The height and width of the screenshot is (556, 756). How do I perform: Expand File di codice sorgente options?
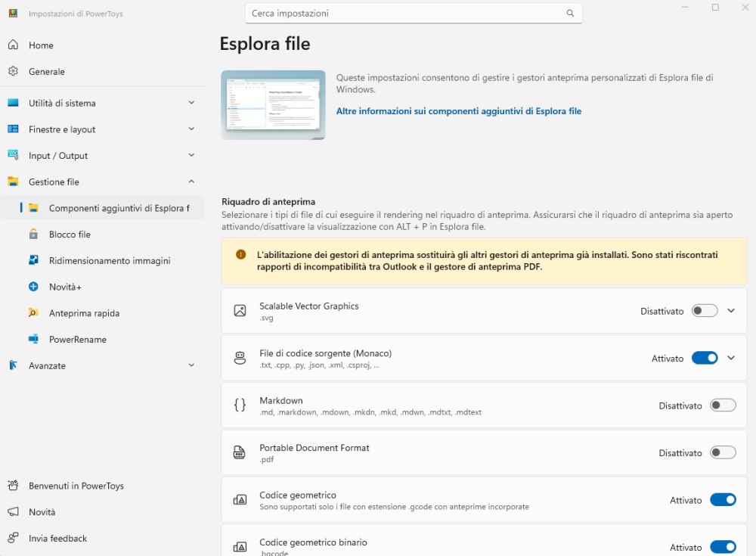click(731, 359)
